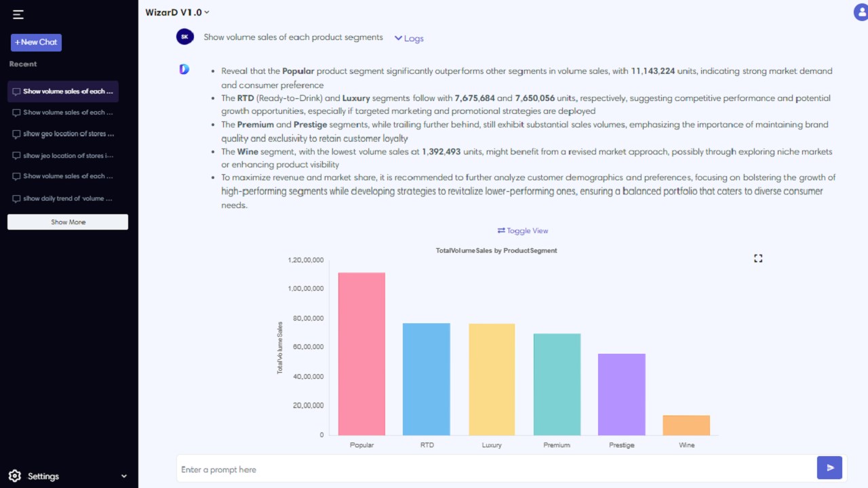868x488 pixels.
Task: Open the hamburger menu icon
Action: (x=18, y=14)
